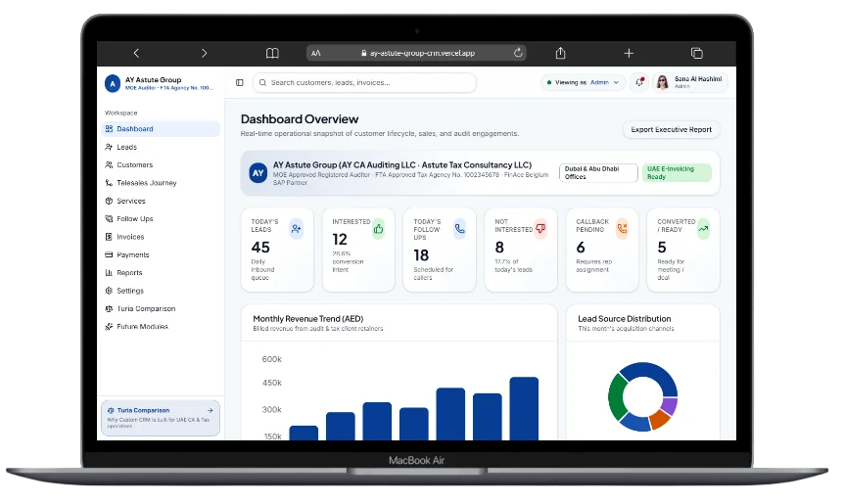The image size is (844, 504).
Task: Click the Today's Leads value 45
Action: click(x=260, y=248)
